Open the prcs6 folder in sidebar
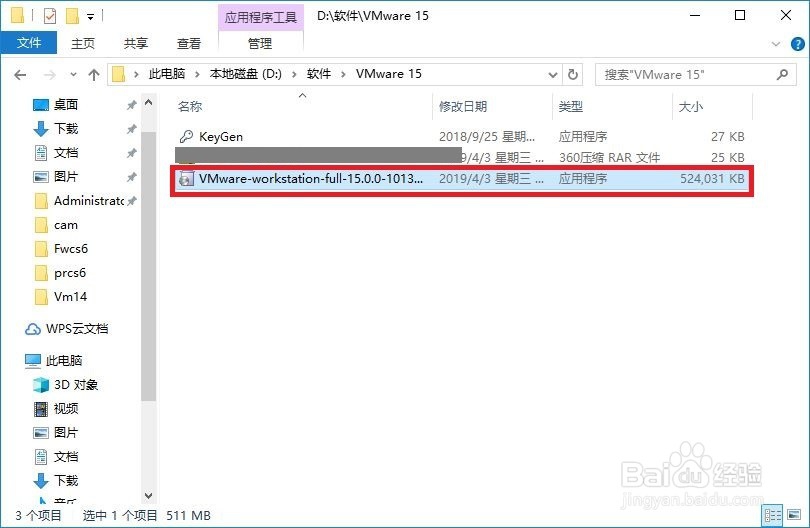 70,273
